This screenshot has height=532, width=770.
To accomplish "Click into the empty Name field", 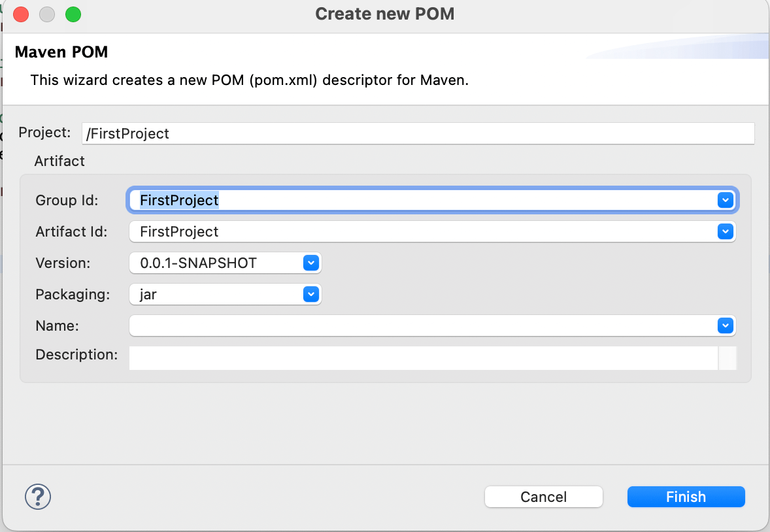I will pyautogui.click(x=418, y=325).
